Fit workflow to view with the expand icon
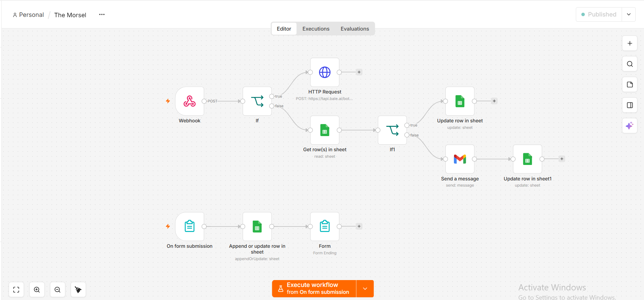The width and height of the screenshot is (644, 300). (x=16, y=290)
